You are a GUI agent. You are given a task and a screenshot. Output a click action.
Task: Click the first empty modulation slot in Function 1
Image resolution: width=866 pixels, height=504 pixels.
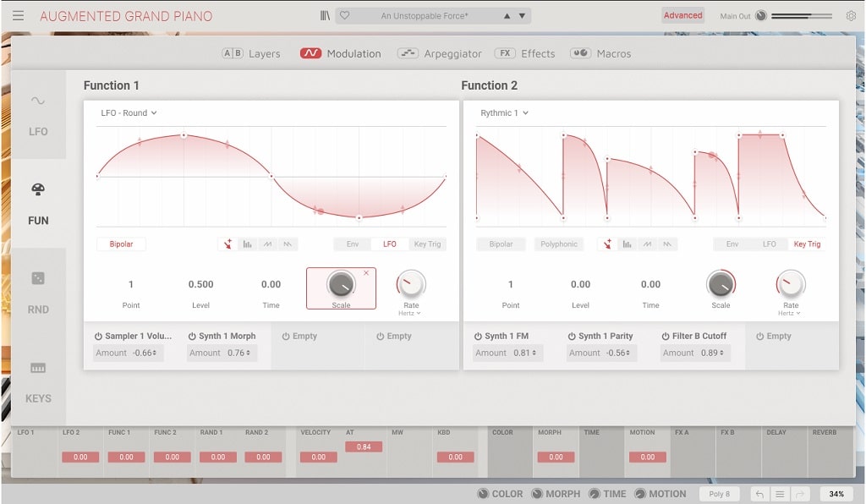(x=318, y=345)
